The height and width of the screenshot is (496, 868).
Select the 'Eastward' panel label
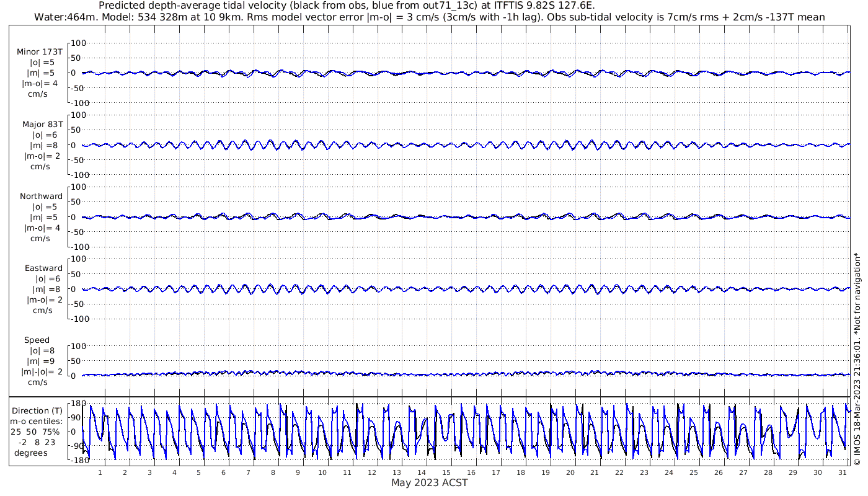click(43, 268)
